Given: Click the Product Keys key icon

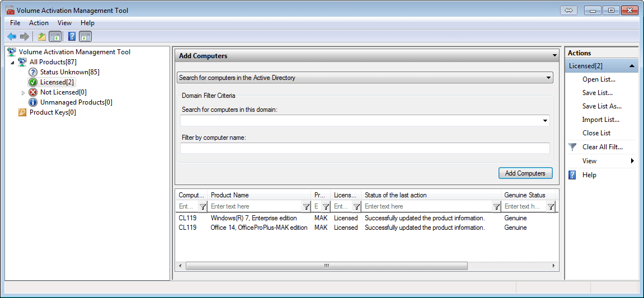Looking at the screenshot, I should click(x=22, y=112).
